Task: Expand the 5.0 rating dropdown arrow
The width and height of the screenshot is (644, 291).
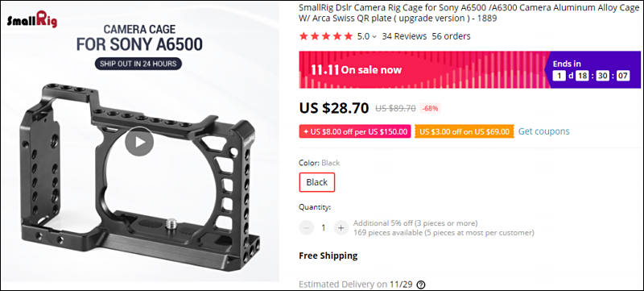Action: [x=374, y=36]
